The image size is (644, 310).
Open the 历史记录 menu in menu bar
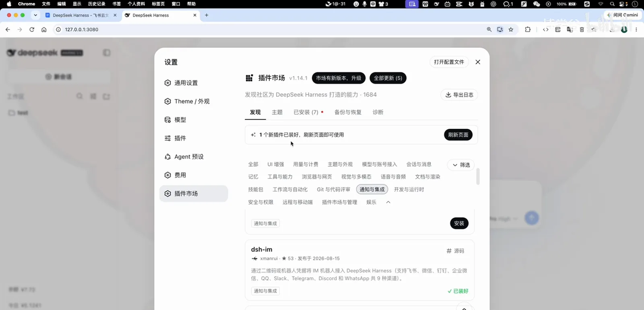(97, 4)
